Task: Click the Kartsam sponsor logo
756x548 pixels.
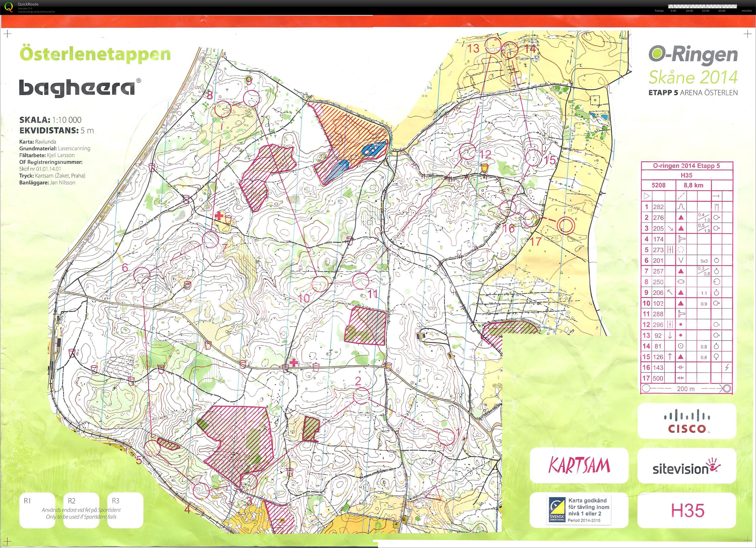Action: 579,465
